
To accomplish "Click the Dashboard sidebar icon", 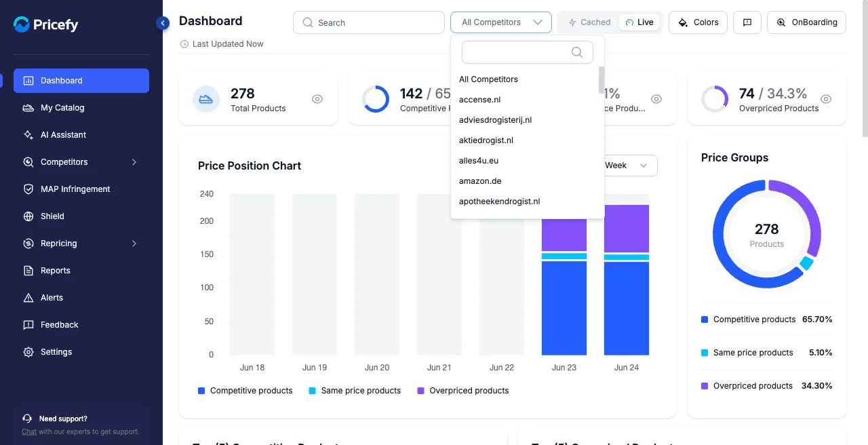I will (x=28, y=81).
